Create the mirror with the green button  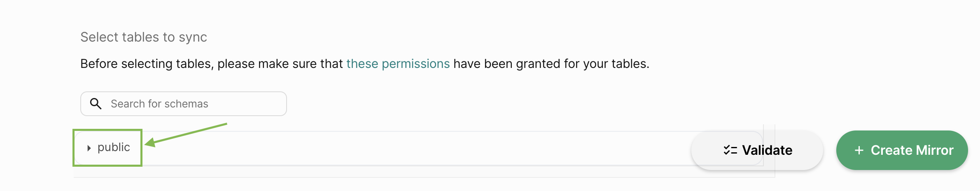coord(902,150)
